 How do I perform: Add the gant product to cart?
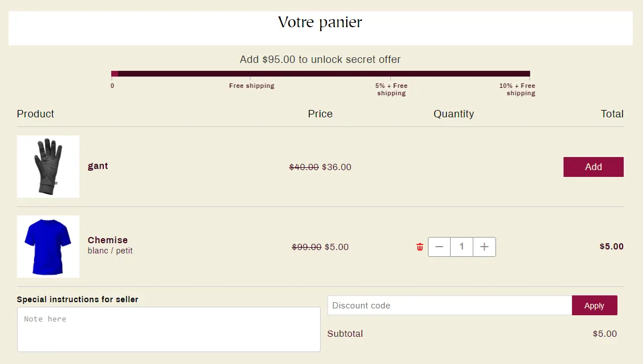pos(594,167)
